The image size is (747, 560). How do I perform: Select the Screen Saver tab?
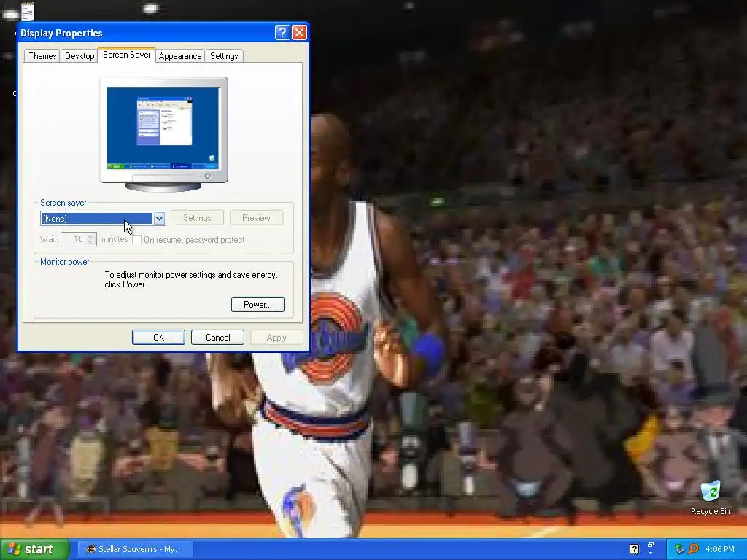click(127, 55)
